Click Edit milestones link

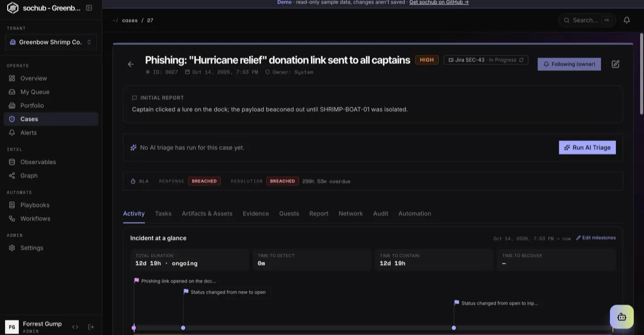(596, 238)
